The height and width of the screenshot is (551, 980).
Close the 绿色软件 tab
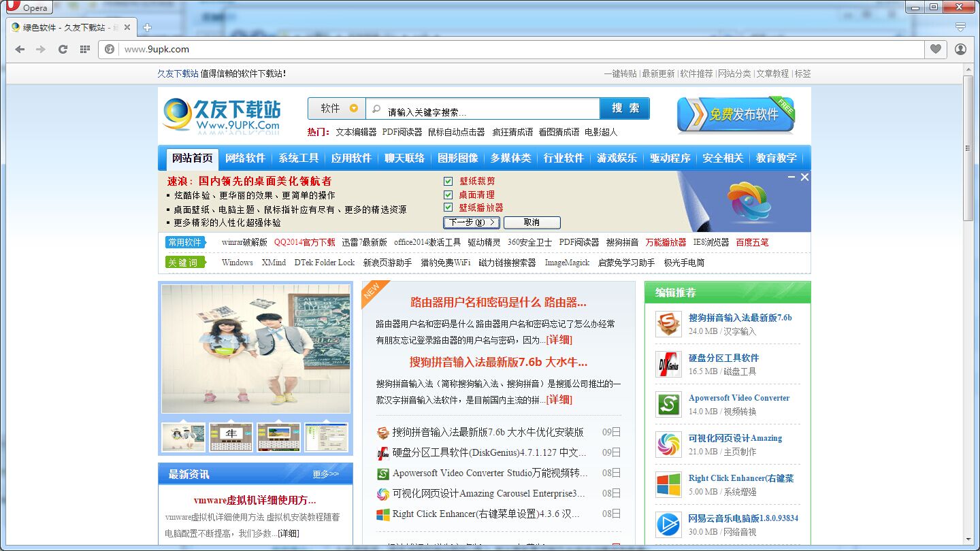point(127,28)
